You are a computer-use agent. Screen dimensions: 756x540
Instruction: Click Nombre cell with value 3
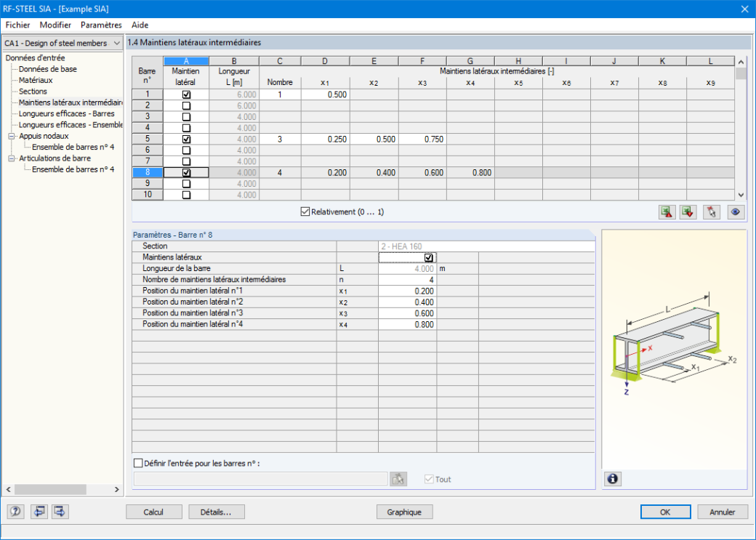(280, 139)
